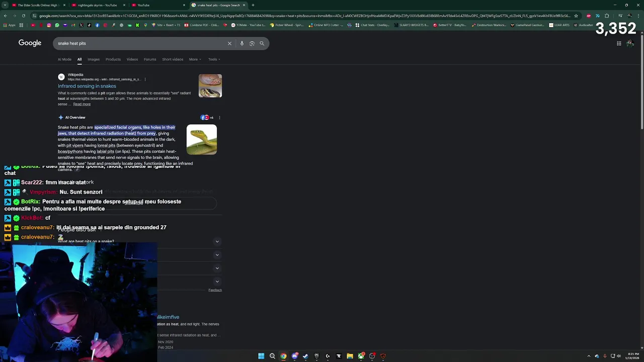644x362 pixels.
Task: Click the volume icon in system tray
Action: (619, 356)
